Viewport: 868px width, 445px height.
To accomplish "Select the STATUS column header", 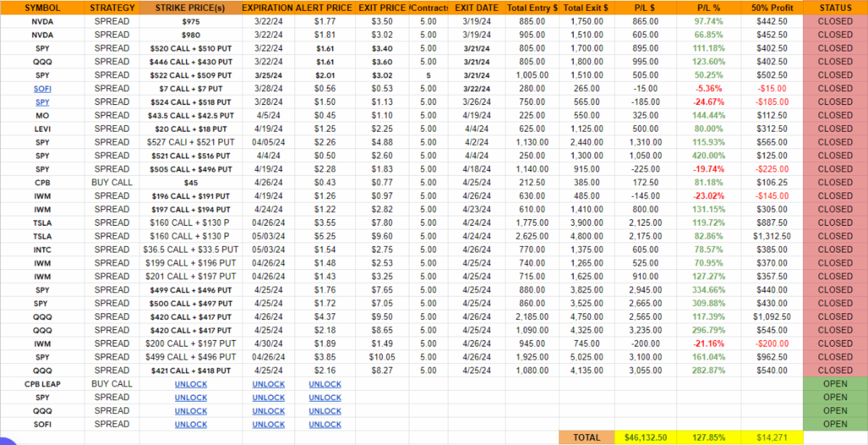I will point(835,7).
